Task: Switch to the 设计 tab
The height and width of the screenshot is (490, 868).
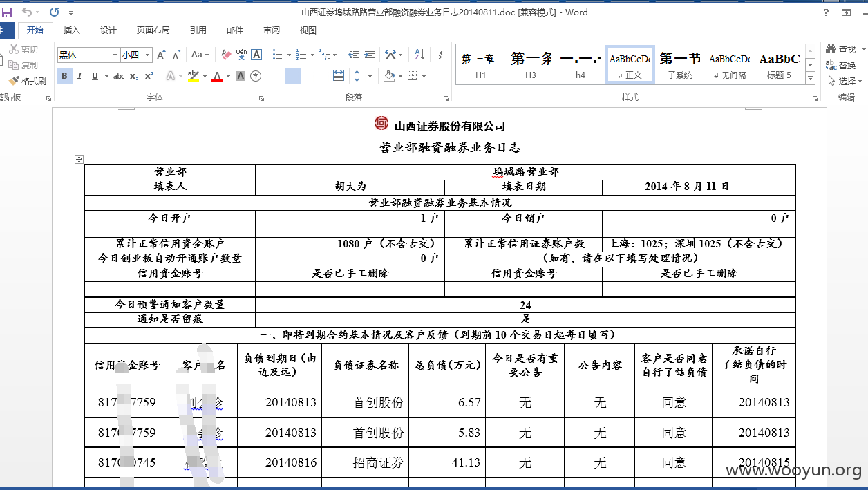Action: 108,30
